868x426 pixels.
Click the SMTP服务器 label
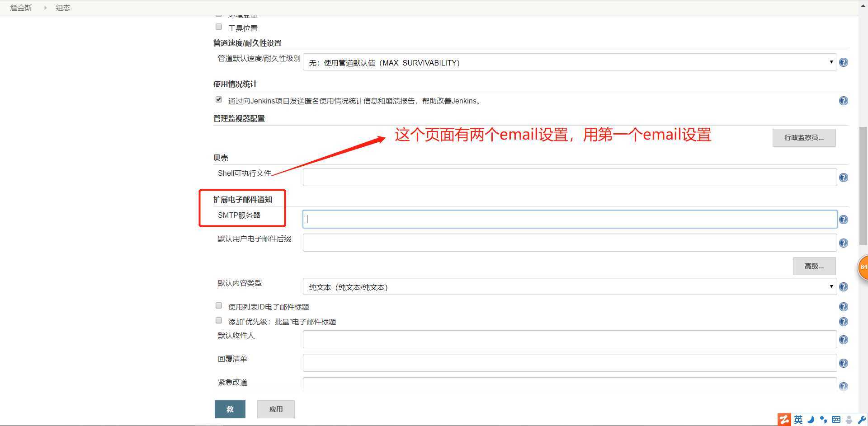click(239, 215)
